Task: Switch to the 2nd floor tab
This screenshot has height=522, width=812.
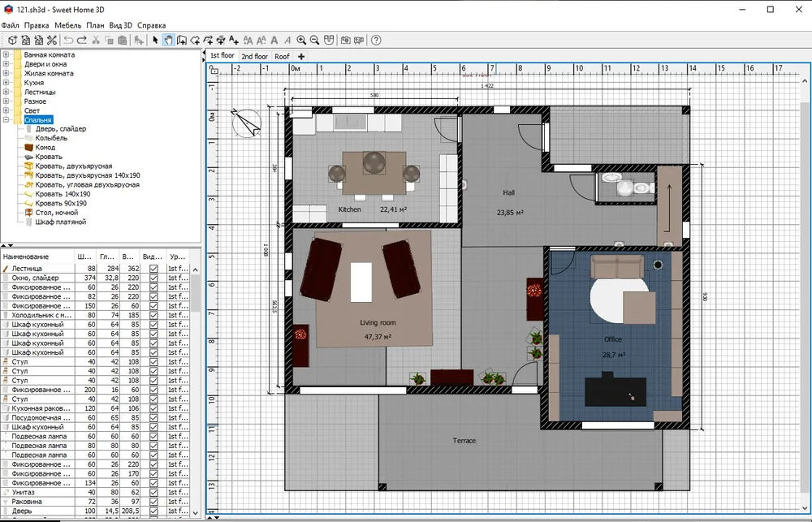Action: [x=254, y=57]
